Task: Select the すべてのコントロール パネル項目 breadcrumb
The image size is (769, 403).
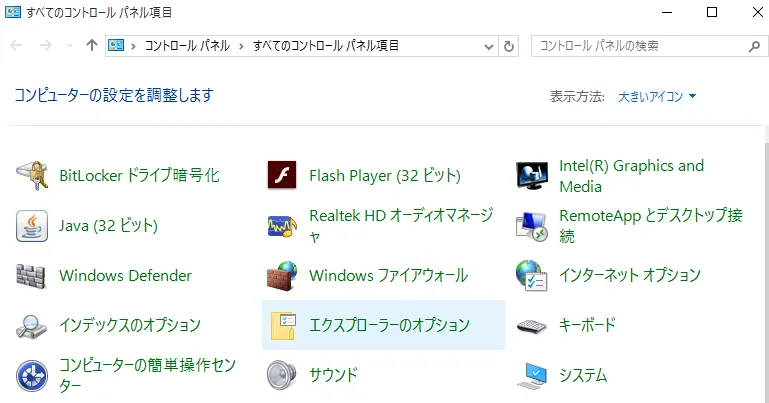Action: coord(326,46)
